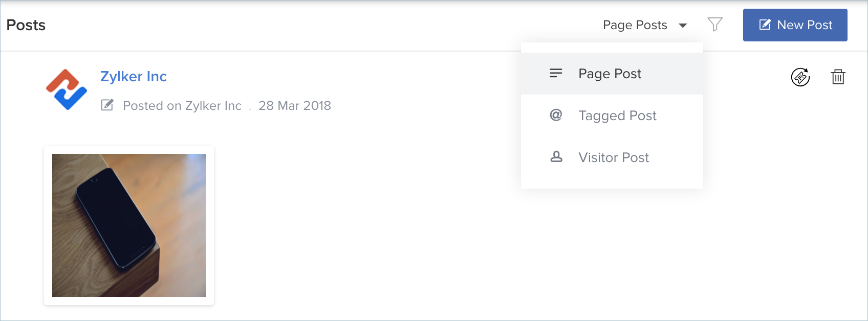Click the filter funnel icon

(x=714, y=24)
